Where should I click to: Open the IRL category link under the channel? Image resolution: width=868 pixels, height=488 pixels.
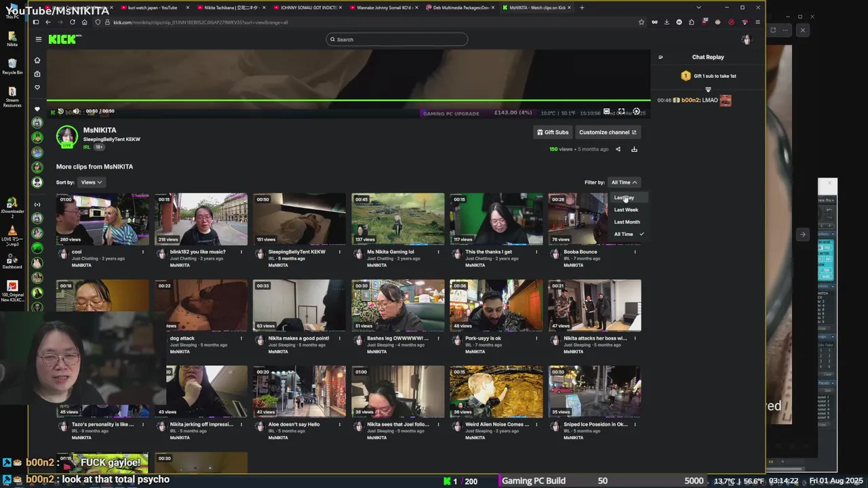(x=87, y=147)
